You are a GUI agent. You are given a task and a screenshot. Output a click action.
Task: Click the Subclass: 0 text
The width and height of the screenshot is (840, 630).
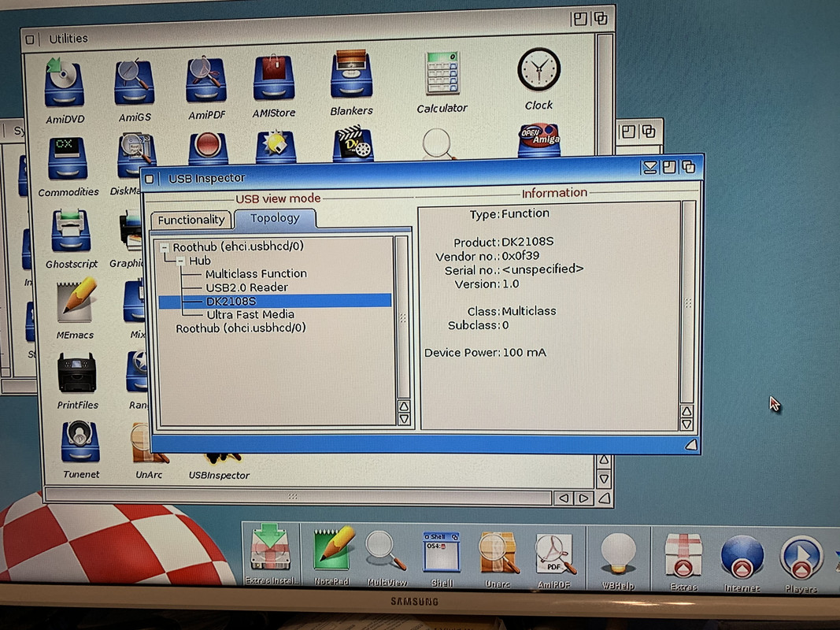point(478,325)
